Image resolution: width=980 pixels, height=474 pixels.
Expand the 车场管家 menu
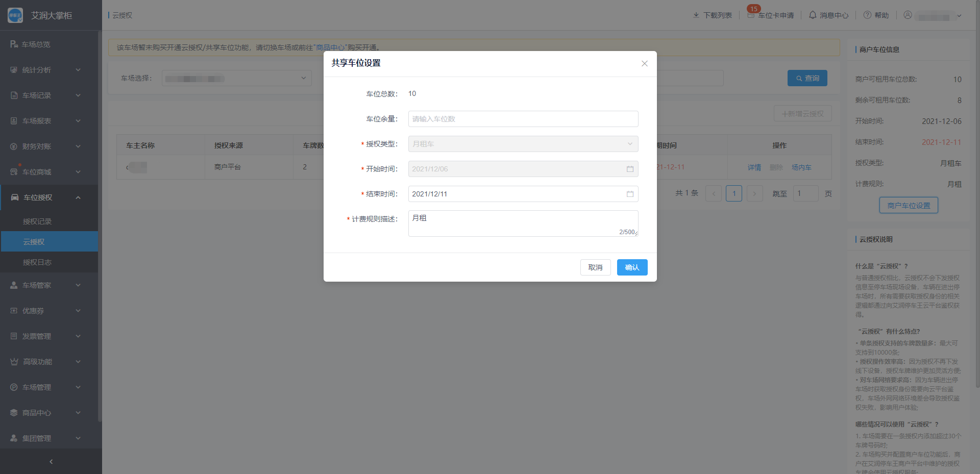[49, 285]
